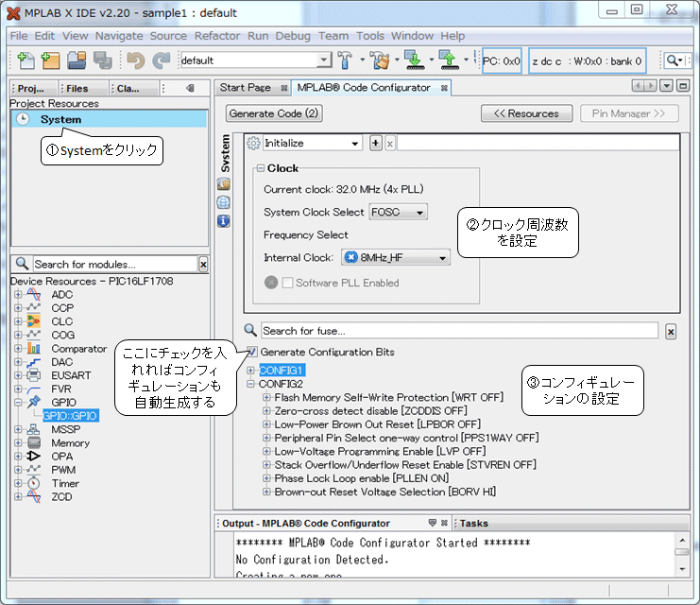Click the Comparator module icon
The height and width of the screenshot is (605, 700).
point(33,348)
